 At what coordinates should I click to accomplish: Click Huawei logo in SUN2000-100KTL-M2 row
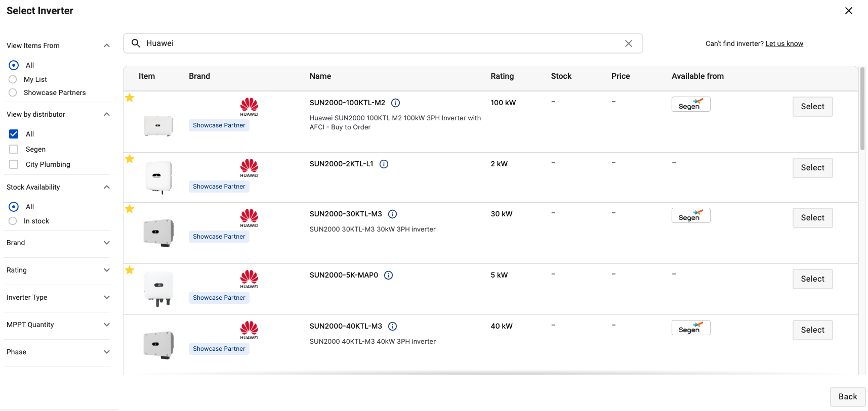pos(250,107)
